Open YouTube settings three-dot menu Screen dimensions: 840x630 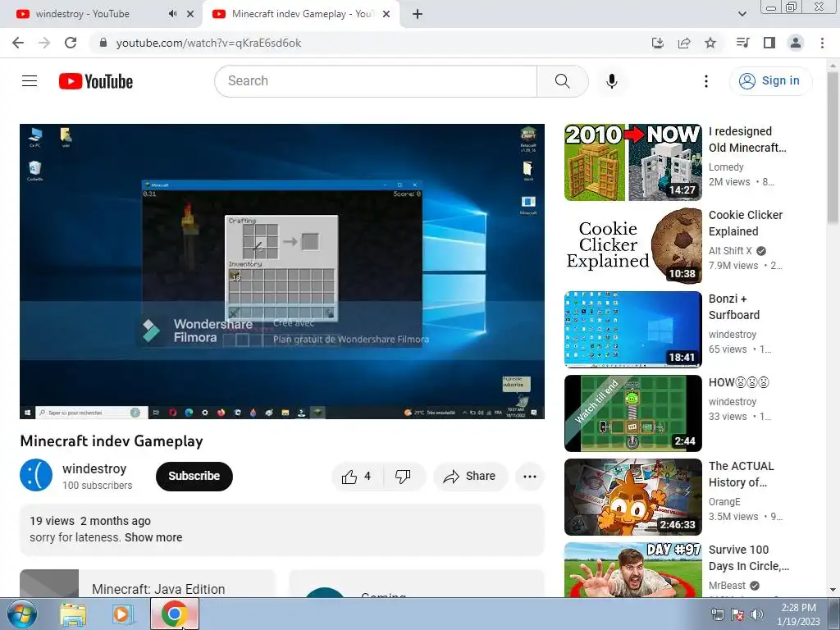click(706, 81)
